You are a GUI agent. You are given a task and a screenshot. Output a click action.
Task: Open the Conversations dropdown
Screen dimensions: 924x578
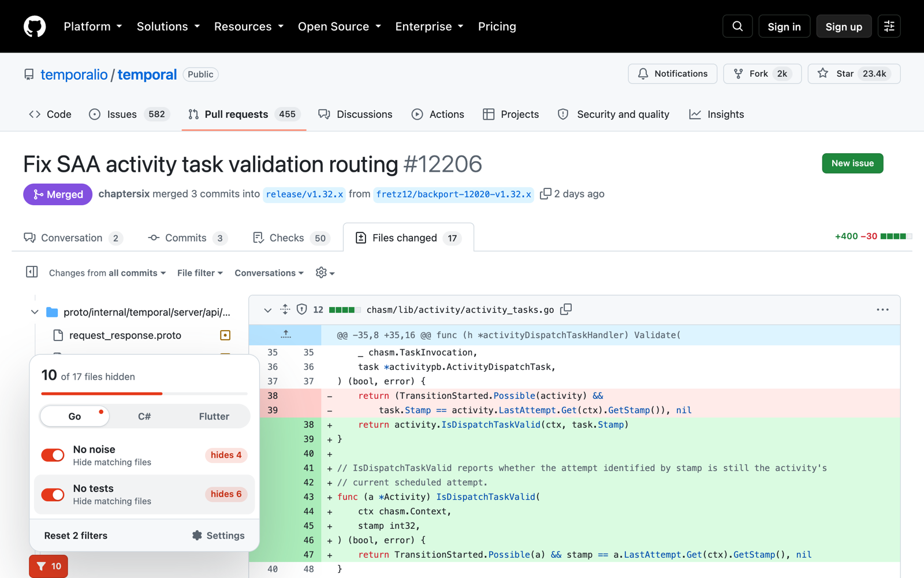click(269, 273)
